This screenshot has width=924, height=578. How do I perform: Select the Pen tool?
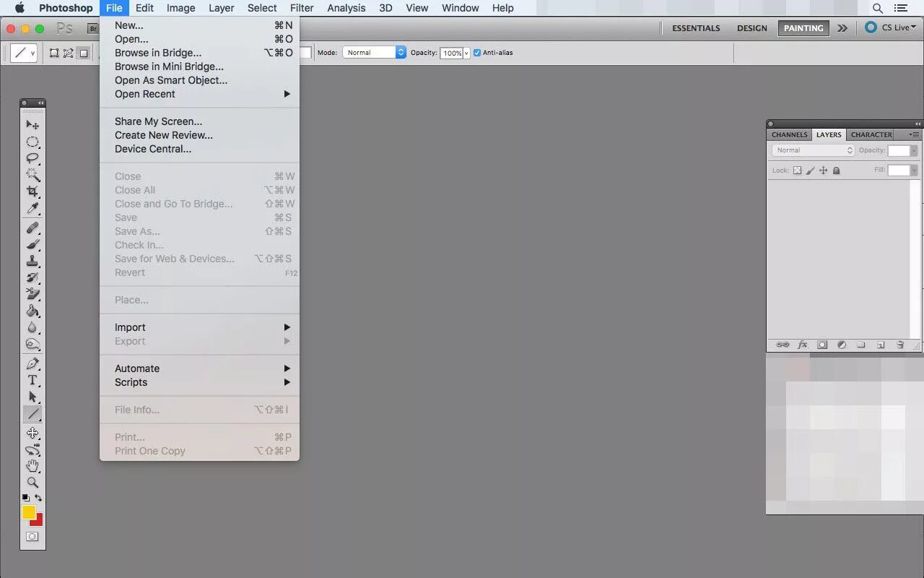click(x=32, y=363)
